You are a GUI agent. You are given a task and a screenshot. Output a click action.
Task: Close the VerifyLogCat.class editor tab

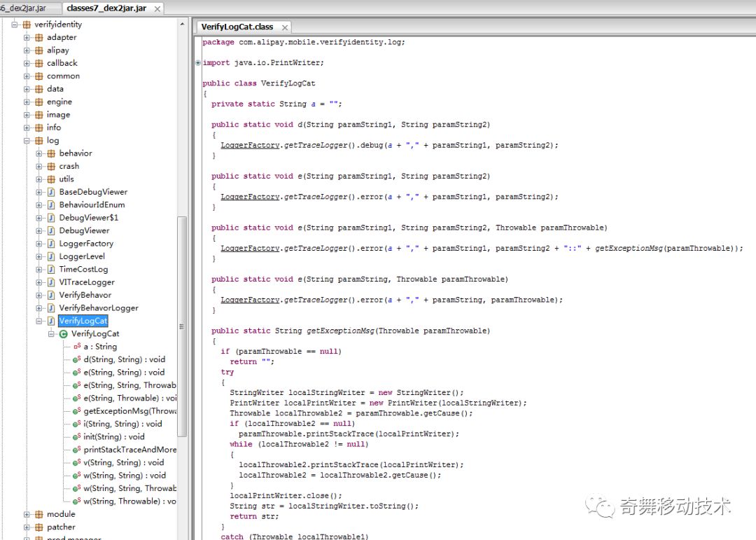point(285,27)
